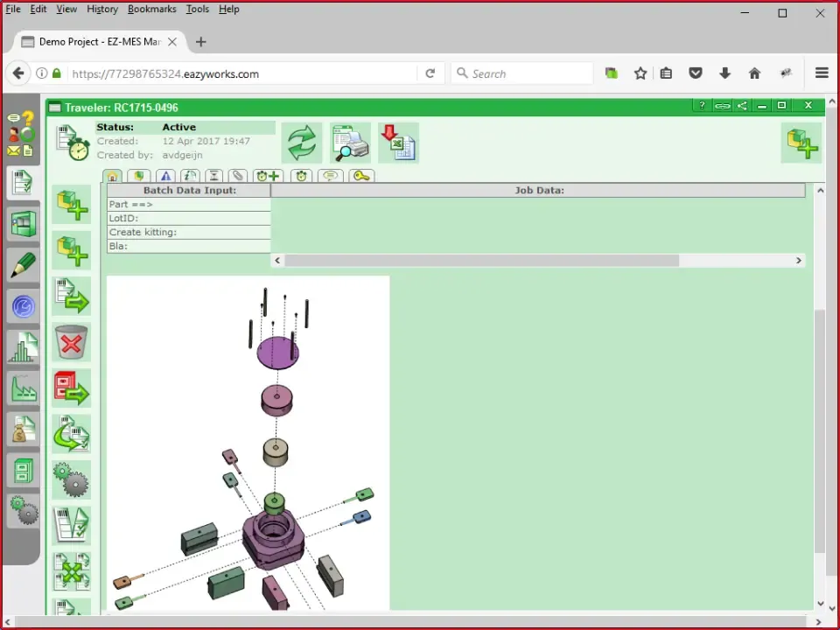This screenshot has width=840, height=630.
Task: Open the factory production module from the sidebar
Action: 22,388
